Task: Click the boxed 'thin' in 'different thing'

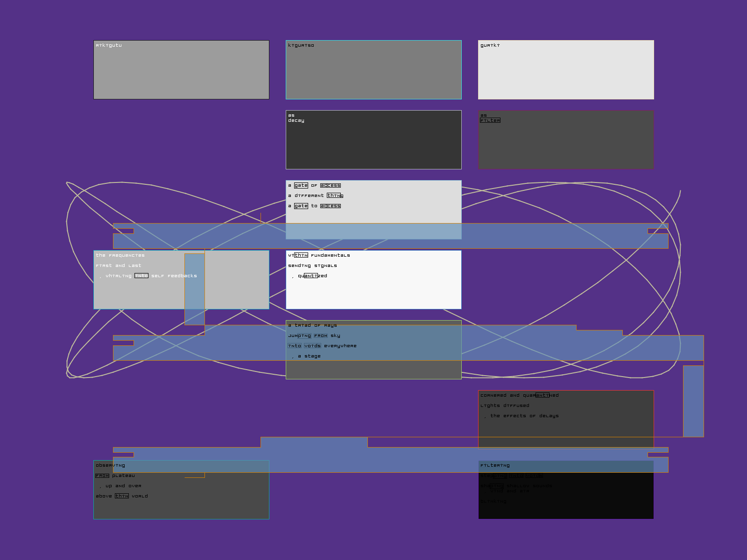Action: point(334,196)
